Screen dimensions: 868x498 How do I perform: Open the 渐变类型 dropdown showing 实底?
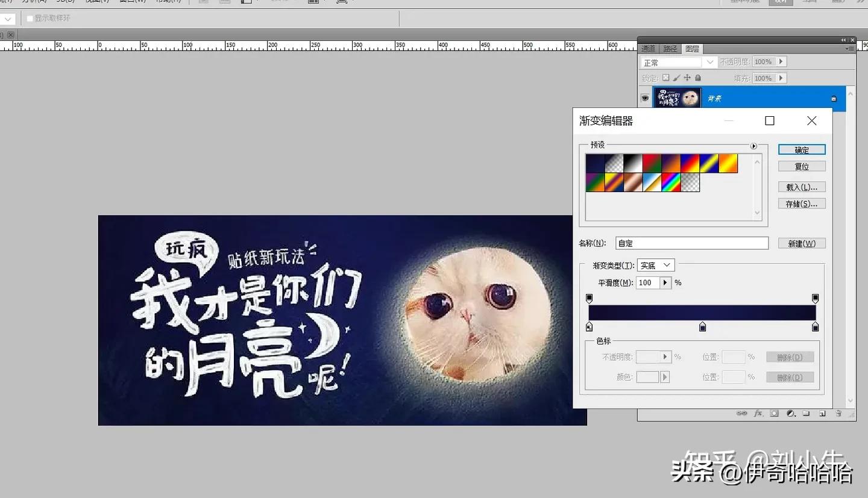655,265
